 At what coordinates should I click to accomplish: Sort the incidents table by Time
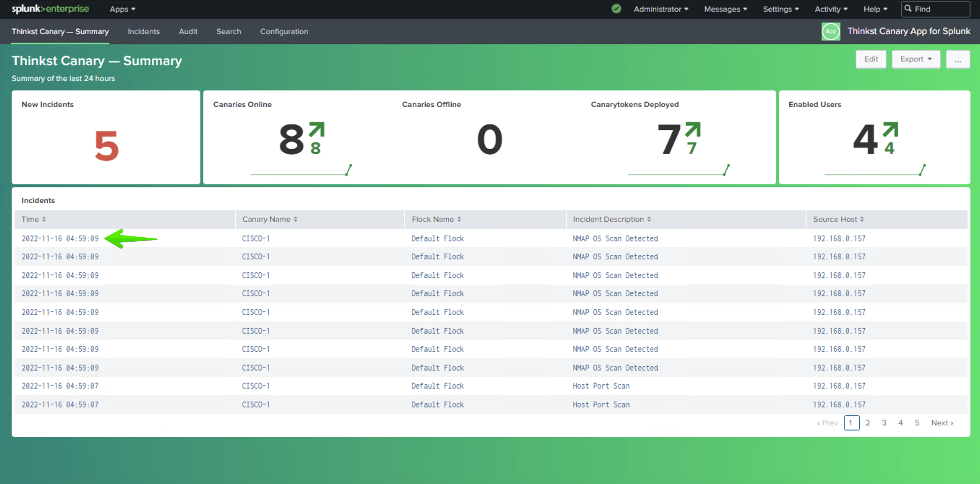34,219
